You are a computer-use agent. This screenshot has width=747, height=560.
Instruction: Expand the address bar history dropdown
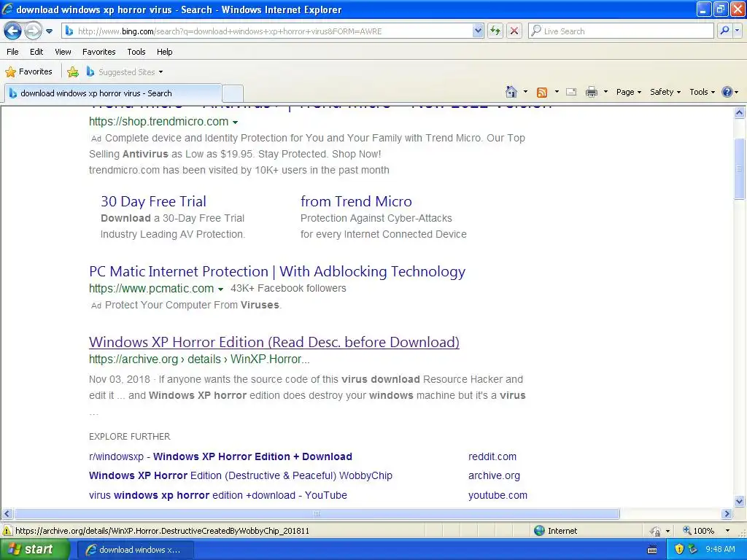(478, 31)
